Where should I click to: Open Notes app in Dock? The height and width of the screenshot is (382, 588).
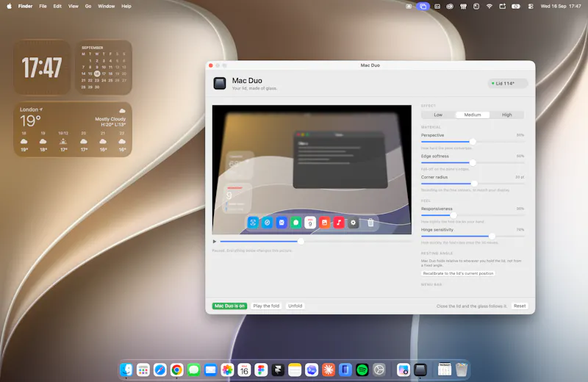click(295, 370)
